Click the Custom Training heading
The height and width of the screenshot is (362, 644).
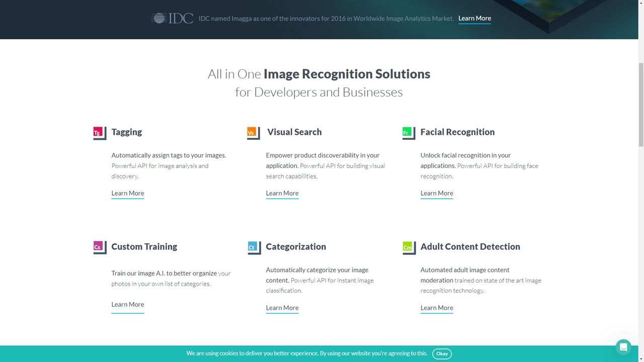tap(144, 247)
